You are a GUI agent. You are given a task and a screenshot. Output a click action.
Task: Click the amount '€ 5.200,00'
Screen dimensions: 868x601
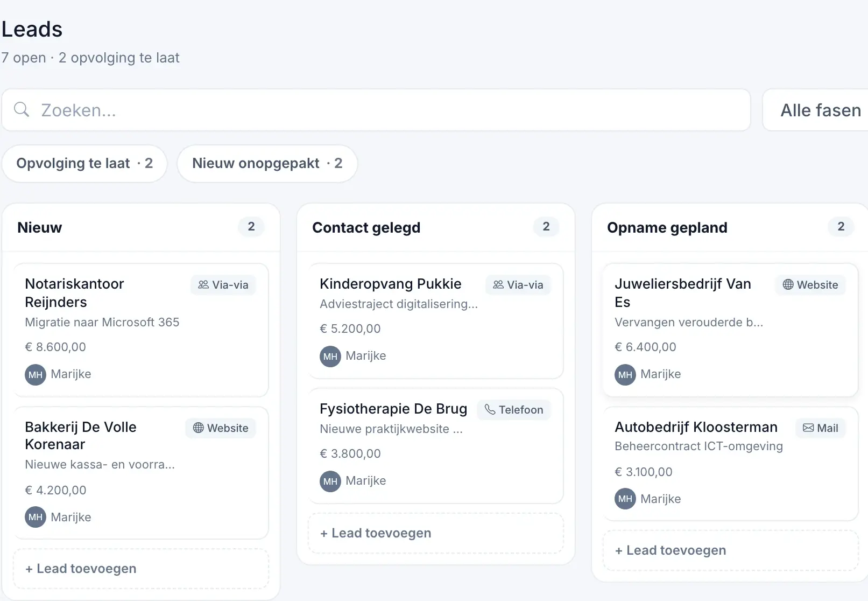pyautogui.click(x=350, y=329)
